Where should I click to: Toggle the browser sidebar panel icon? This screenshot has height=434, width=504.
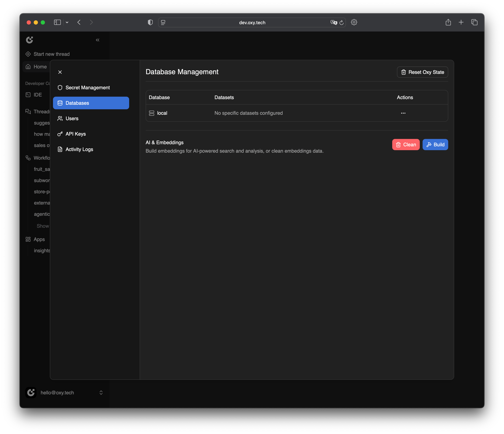57,22
